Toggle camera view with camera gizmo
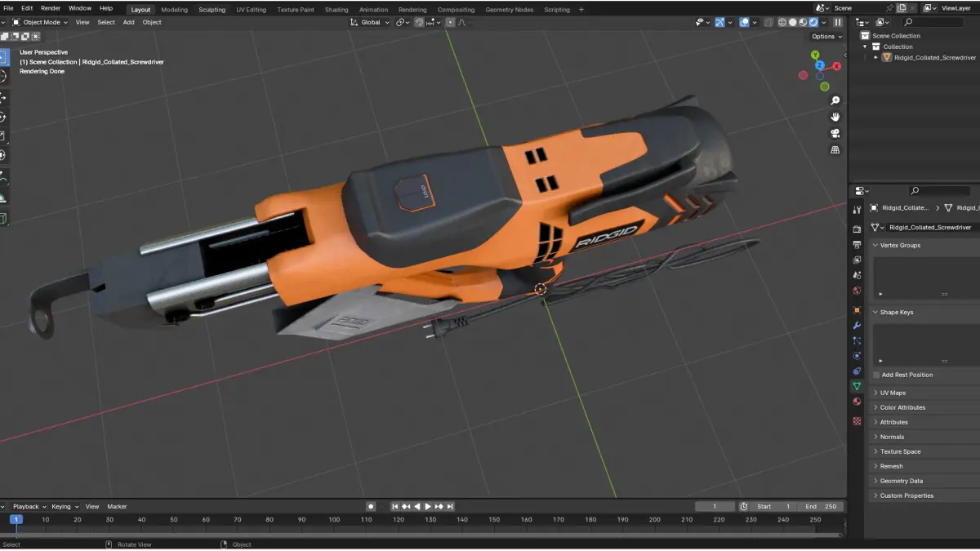 (835, 133)
